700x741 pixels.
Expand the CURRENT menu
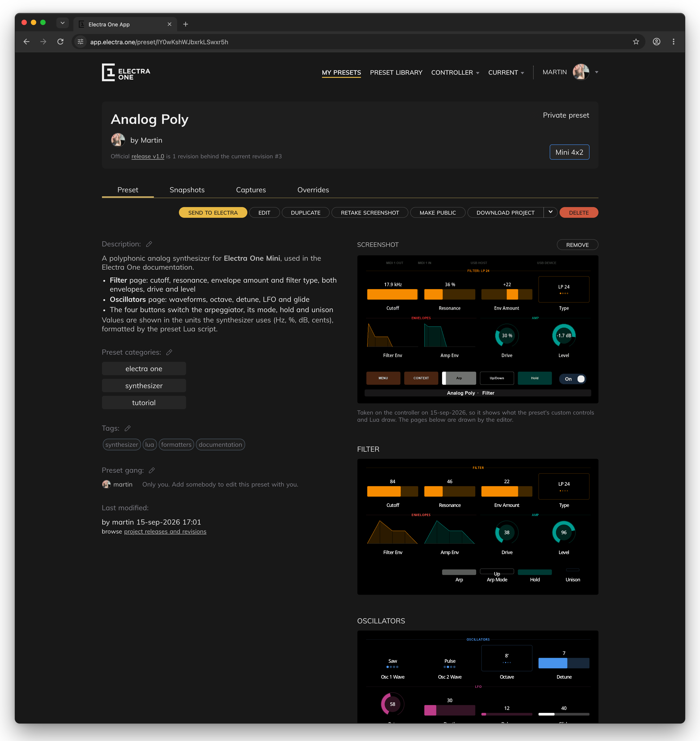pyautogui.click(x=506, y=72)
